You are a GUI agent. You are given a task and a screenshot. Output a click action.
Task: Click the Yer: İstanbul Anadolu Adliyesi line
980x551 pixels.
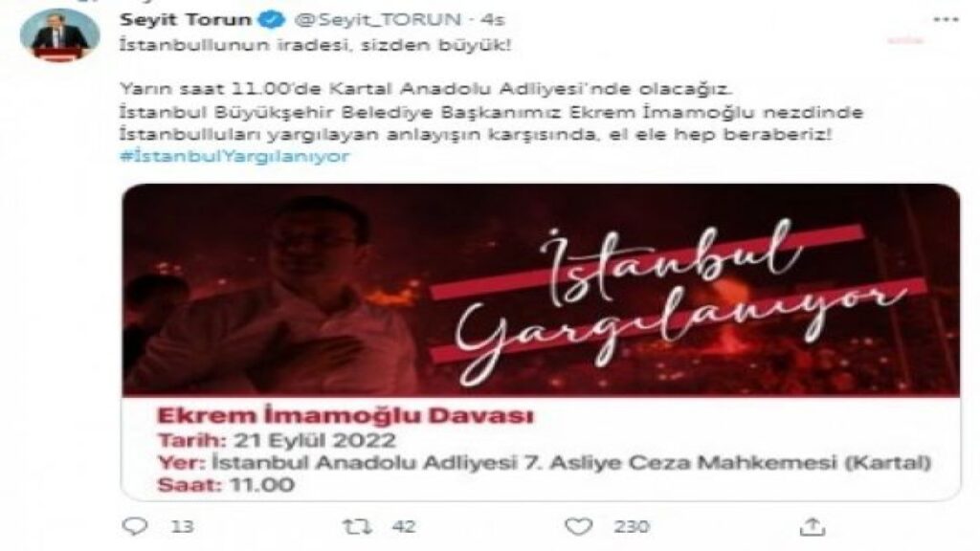pos(544,463)
